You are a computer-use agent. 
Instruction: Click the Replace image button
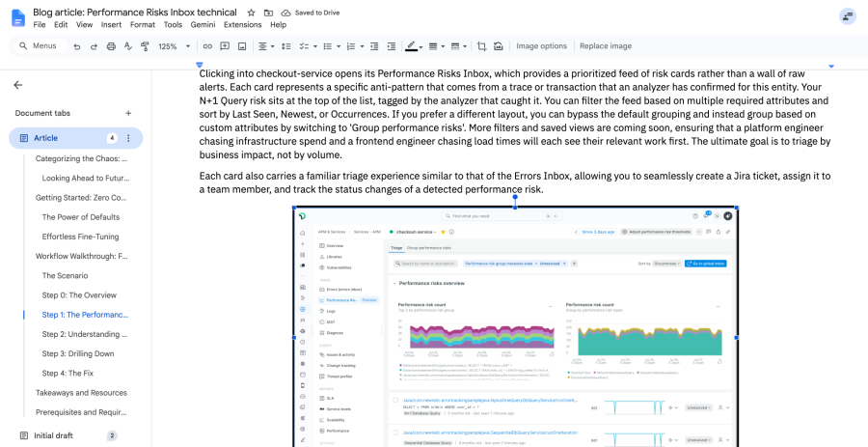pos(606,46)
